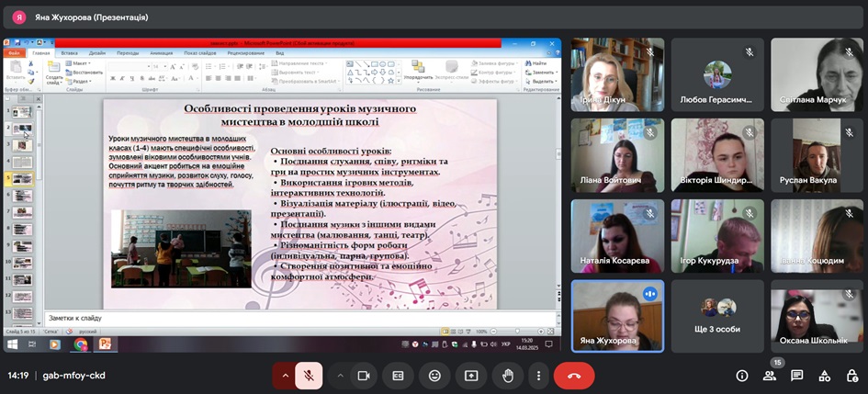Click the PowerPoint zoom slider handle
868x394 pixels.
point(516,332)
